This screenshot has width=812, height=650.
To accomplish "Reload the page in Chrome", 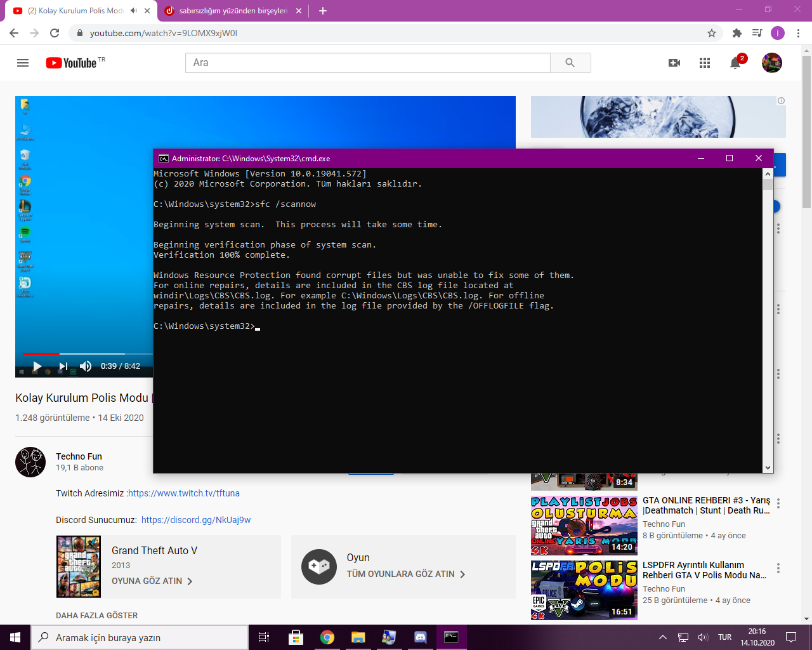I will click(x=55, y=33).
